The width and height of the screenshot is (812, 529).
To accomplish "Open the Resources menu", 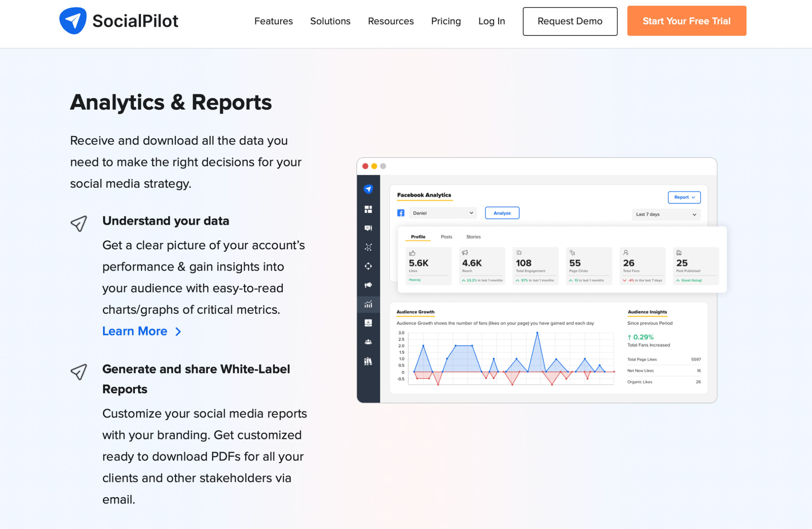I will (x=390, y=21).
